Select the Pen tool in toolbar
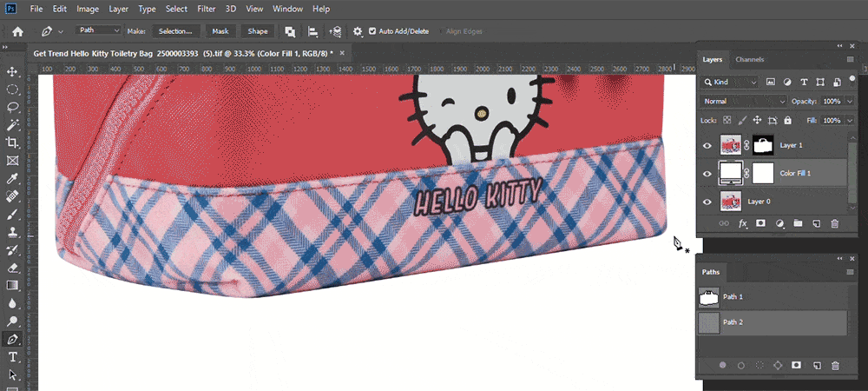Screen dimensions: 868x391 [x=12, y=339]
